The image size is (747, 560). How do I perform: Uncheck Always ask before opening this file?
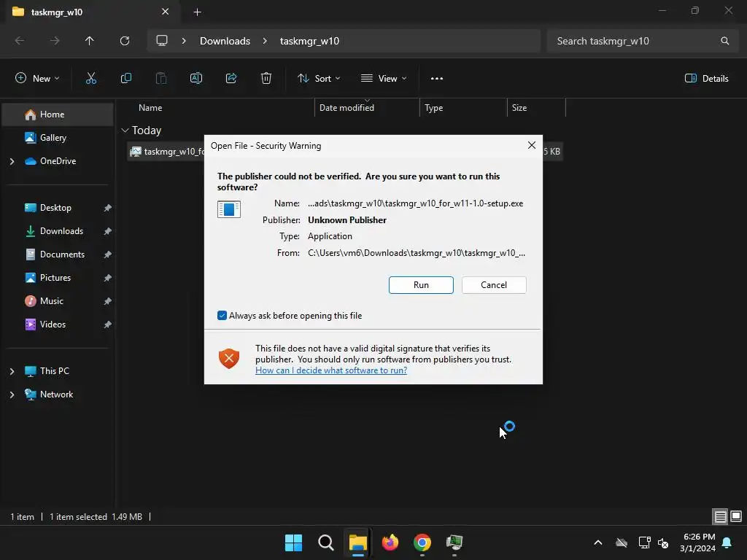222,315
